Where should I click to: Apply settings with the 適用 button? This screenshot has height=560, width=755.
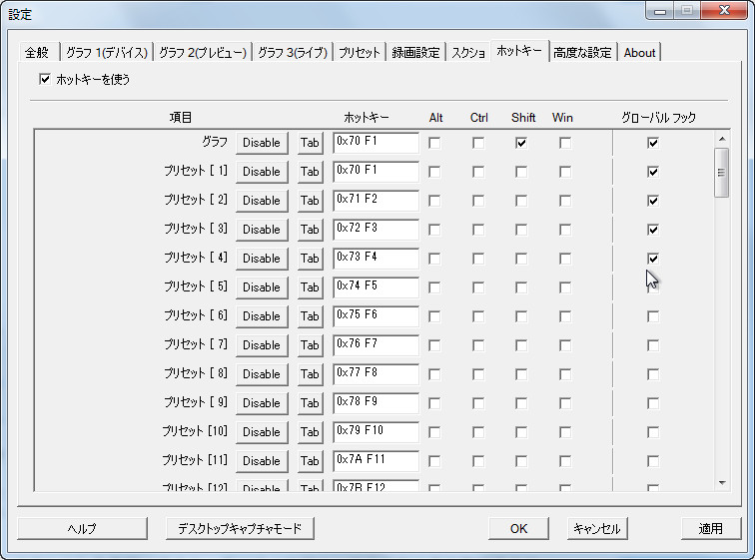pos(711,529)
